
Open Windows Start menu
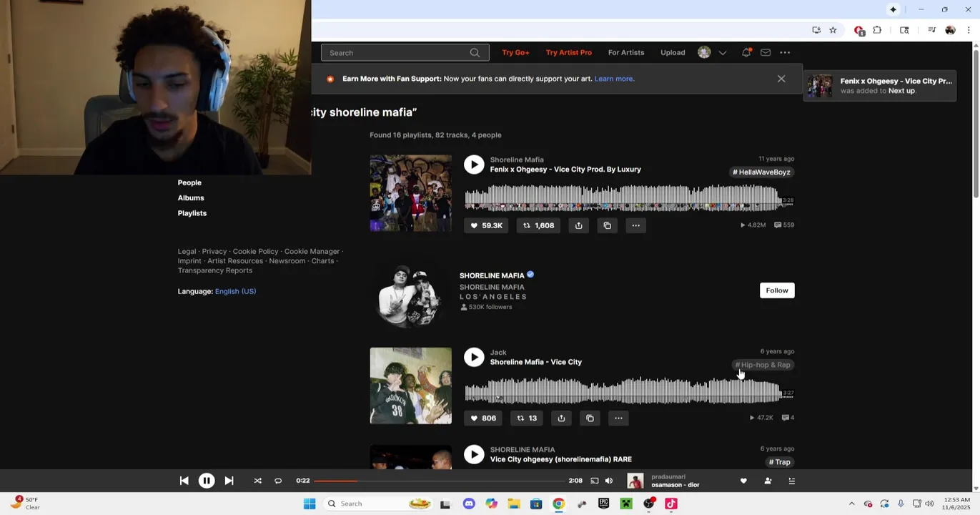(x=310, y=504)
